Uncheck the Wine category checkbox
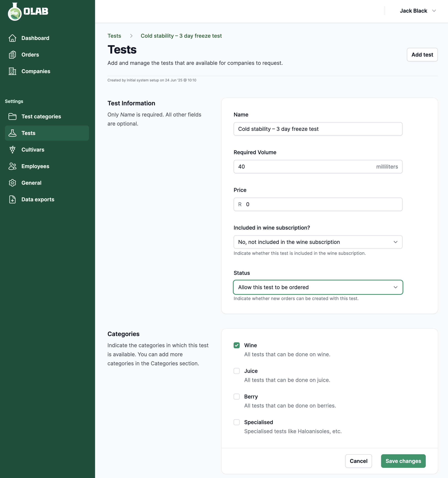 pyautogui.click(x=237, y=345)
